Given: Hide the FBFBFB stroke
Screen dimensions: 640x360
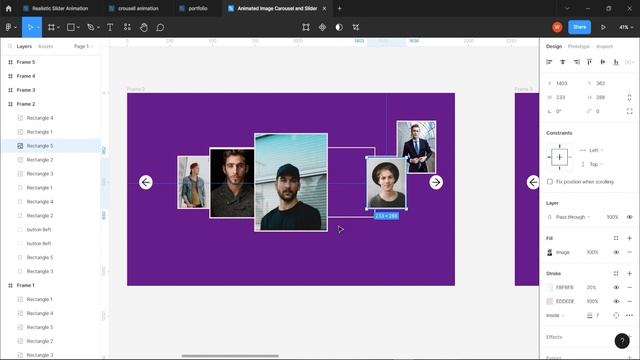Looking at the screenshot, I should (616, 287).
